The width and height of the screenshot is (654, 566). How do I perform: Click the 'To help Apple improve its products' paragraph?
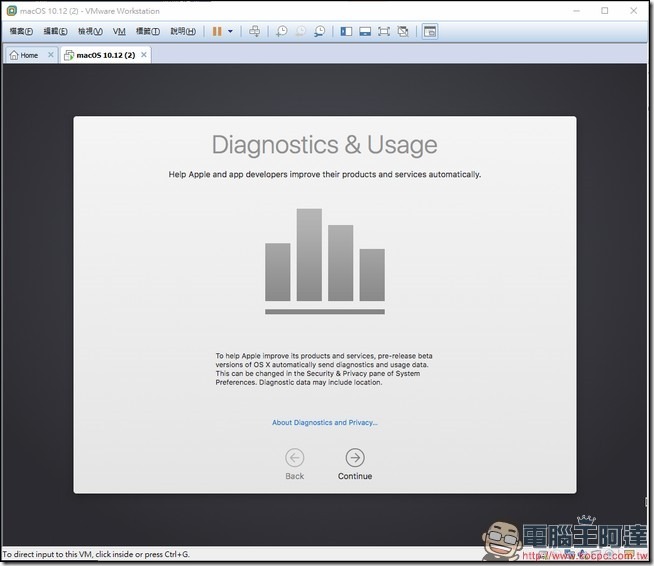(x=324, y=369)
